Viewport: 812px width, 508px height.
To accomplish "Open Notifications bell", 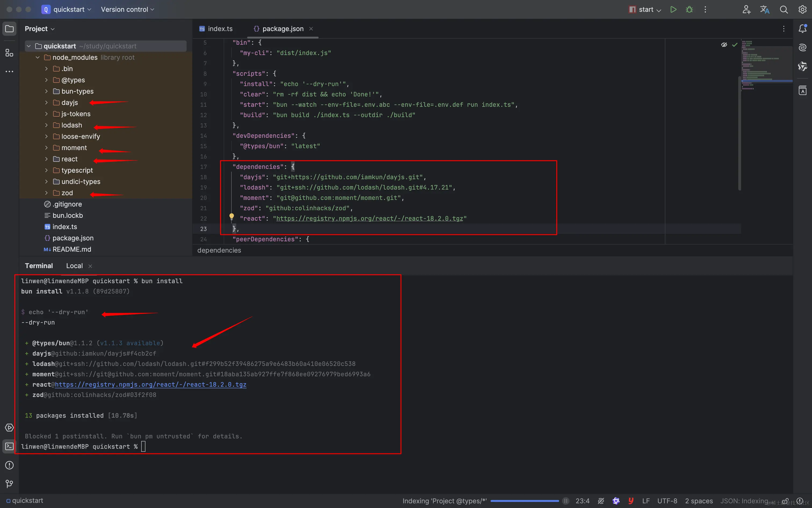I will (x=802, y=28).
